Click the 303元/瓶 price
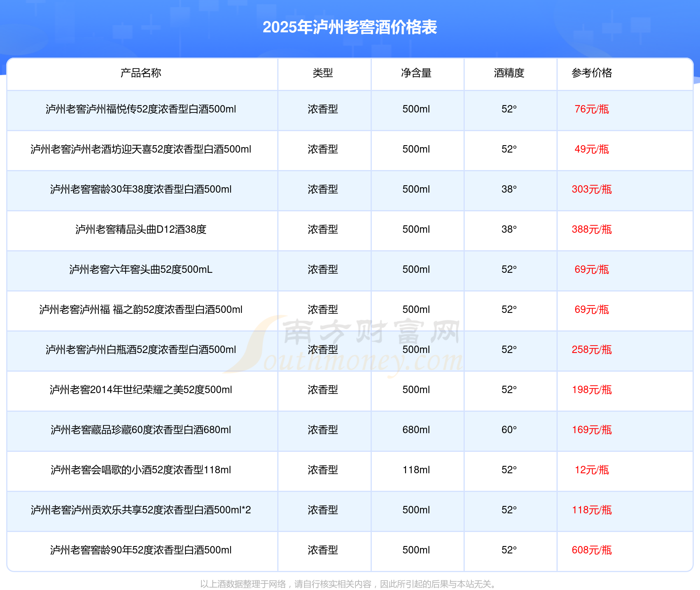This screenshot has height=590, width=700. click(591, 190)
